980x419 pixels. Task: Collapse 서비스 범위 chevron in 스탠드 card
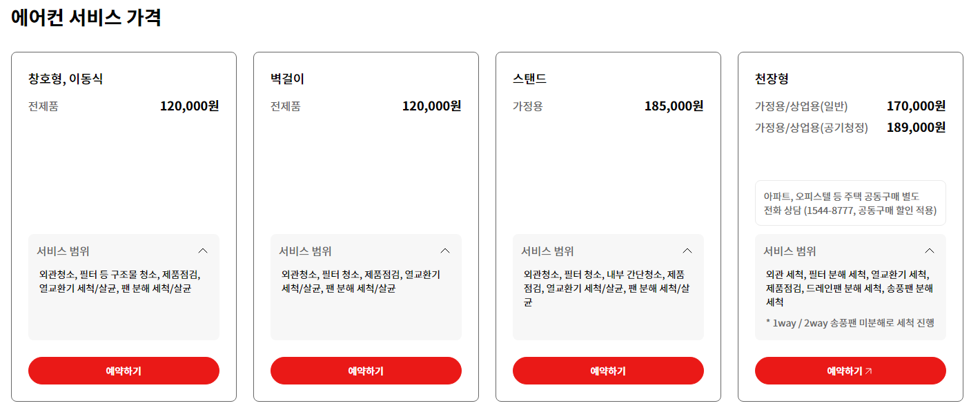(687, 251)
